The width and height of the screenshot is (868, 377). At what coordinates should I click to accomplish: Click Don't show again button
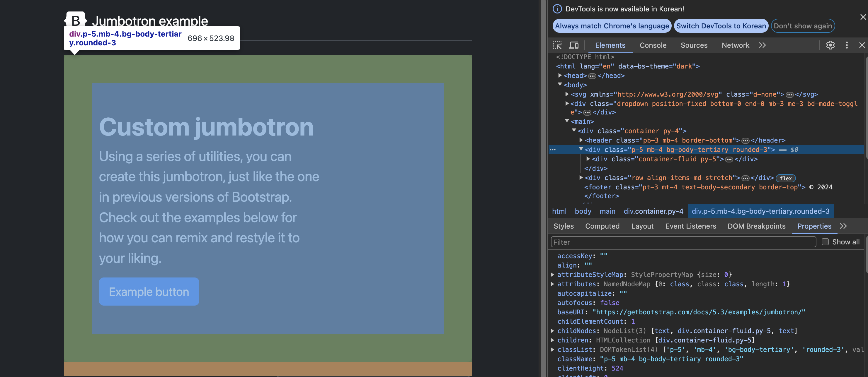(803, 26)
